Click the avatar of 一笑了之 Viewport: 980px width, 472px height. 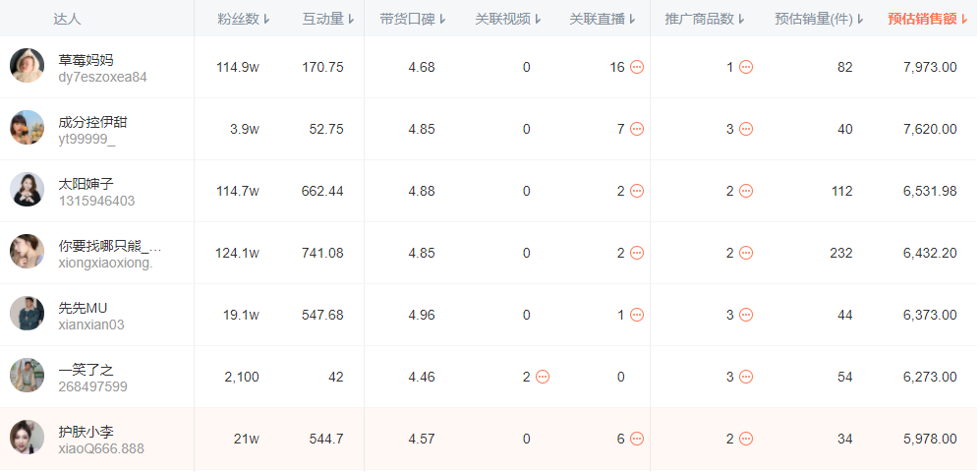pyautogui.click(x=28, y=376)
